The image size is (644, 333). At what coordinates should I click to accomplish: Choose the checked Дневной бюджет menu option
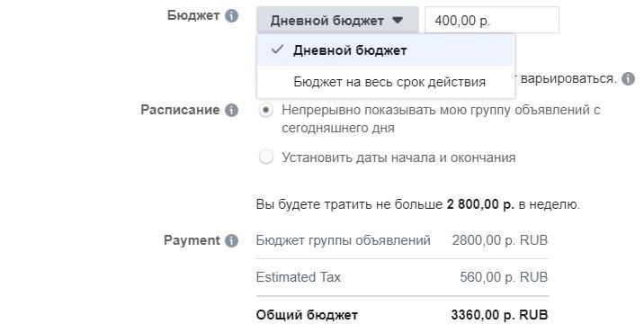386,50
